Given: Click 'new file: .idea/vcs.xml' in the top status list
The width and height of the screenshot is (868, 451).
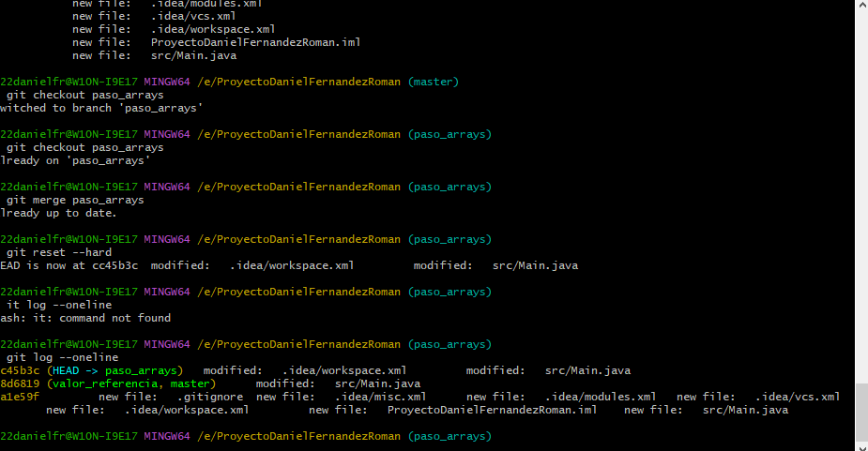Looking at the screenshot, I should [154, 17].
